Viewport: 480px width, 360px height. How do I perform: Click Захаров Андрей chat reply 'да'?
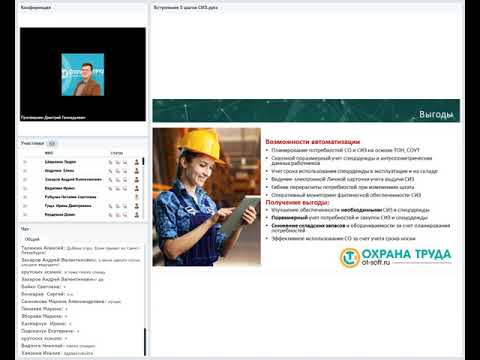click(62, 279)
